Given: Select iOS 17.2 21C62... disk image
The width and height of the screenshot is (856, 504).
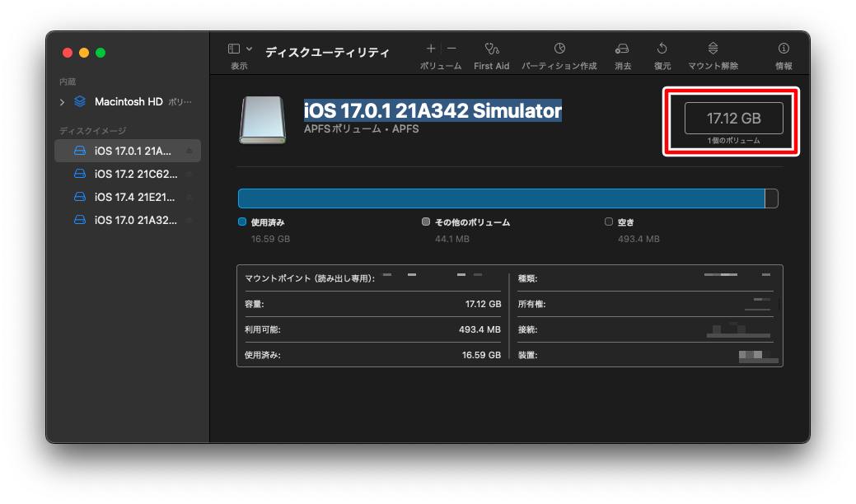Looking at the screenshot, I should point(128,174).
